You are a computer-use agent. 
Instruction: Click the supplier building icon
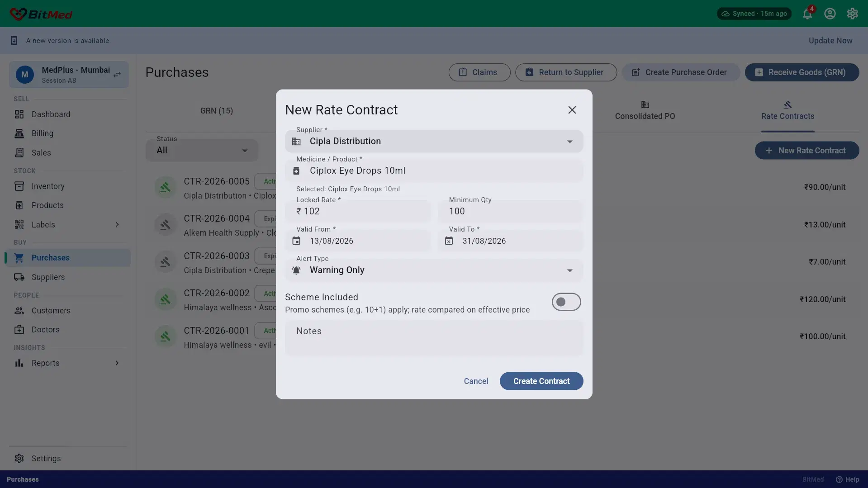click(x=296, y=142)
